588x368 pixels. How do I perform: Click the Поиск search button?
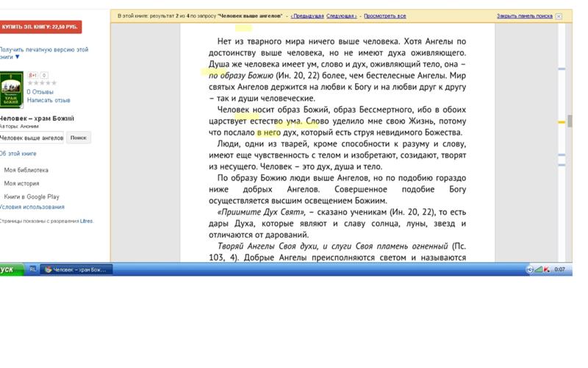pos(79,138)
